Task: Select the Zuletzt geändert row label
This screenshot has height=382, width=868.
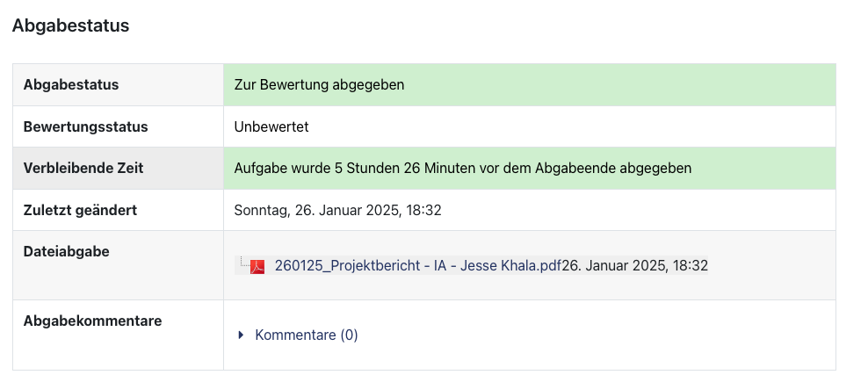Action: pos(80,210)
